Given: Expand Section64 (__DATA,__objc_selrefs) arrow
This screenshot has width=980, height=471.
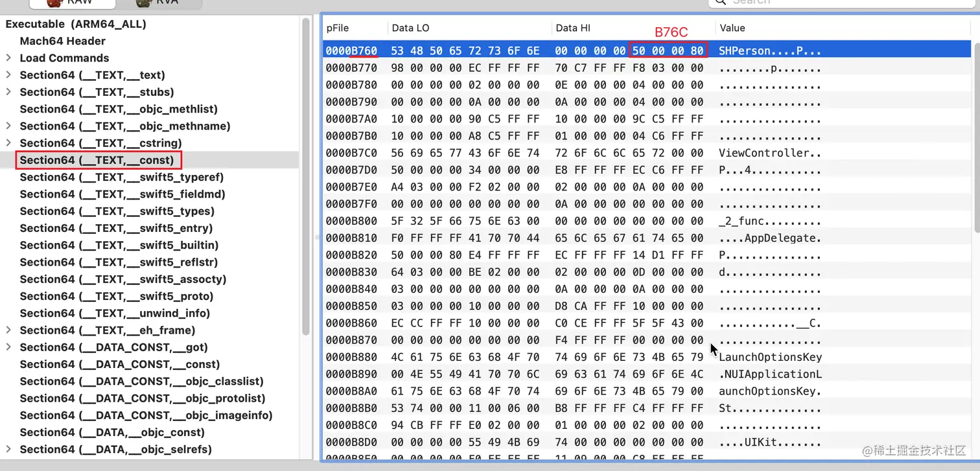Looking at the screenshot, I should coord(8,449).
